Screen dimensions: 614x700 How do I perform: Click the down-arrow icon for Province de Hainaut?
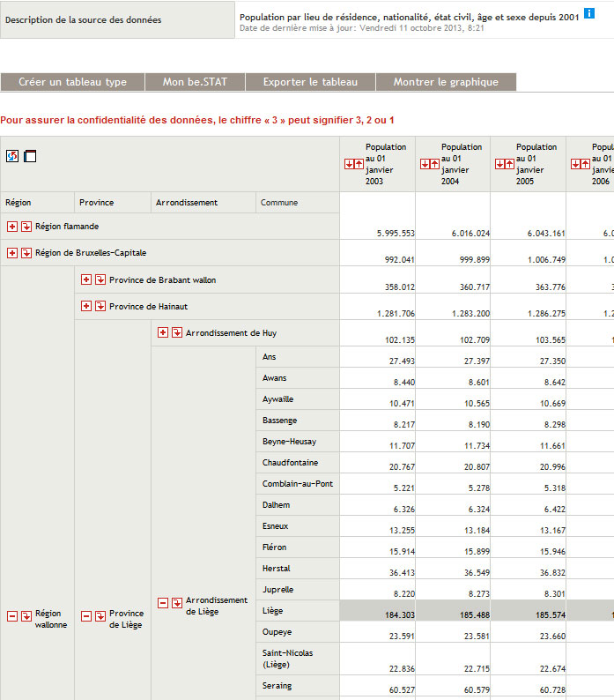coord(100,306)
